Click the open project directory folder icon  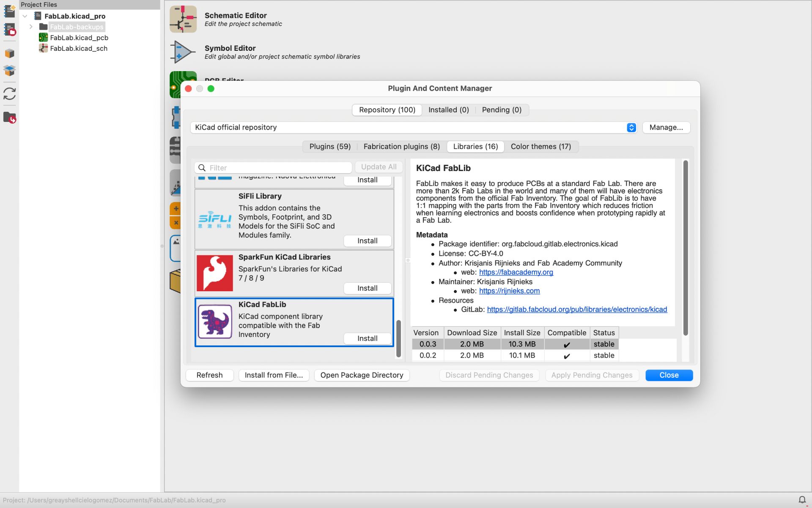(x=9, y=117)
